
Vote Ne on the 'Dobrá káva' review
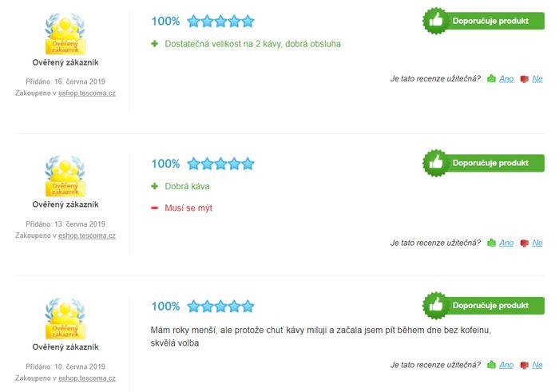coord(537,243)
